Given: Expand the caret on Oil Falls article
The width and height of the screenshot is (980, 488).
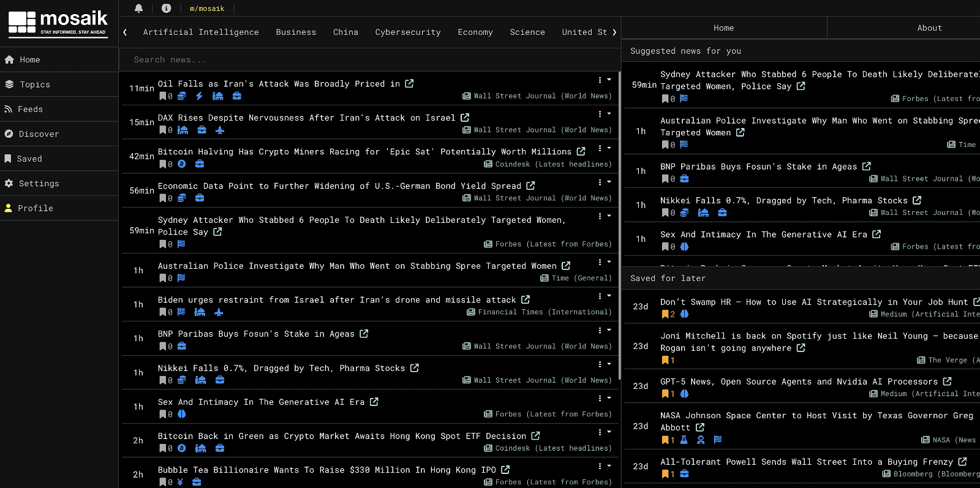Looking at the screenshot, I should tap(609, 80).
